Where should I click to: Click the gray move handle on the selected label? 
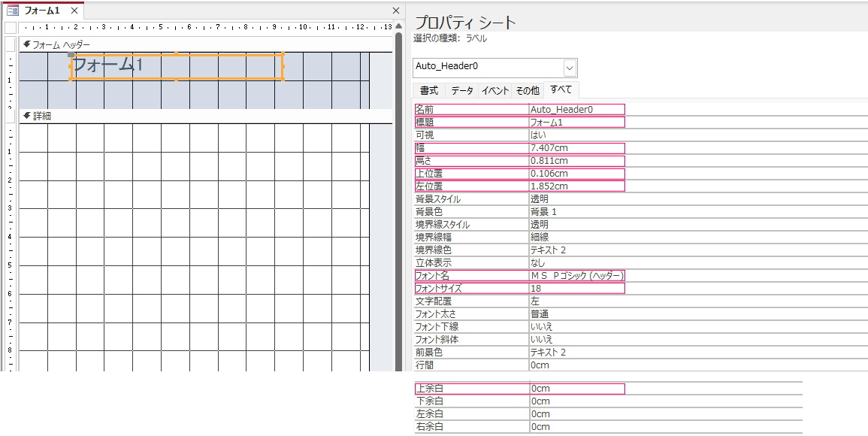point(71,54)
